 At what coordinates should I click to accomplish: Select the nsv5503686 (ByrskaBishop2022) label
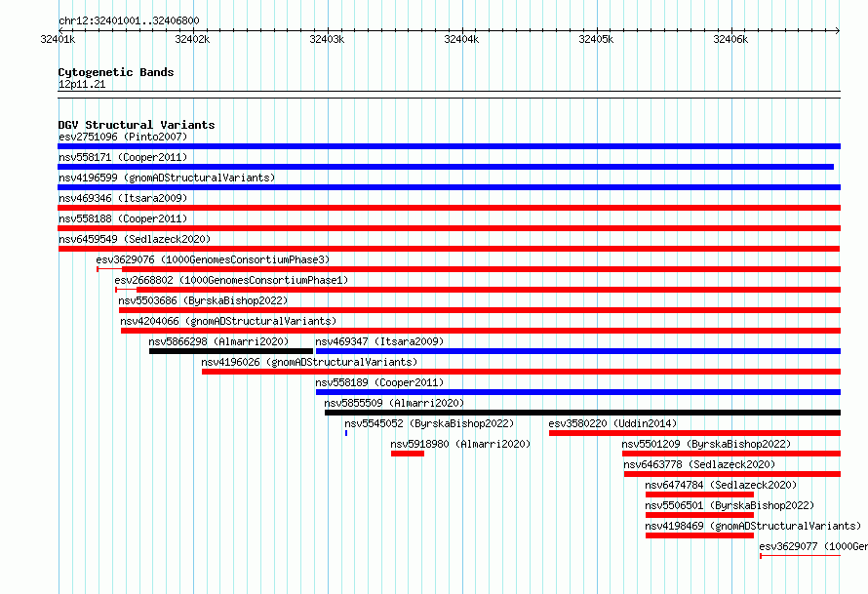(203, 300)
